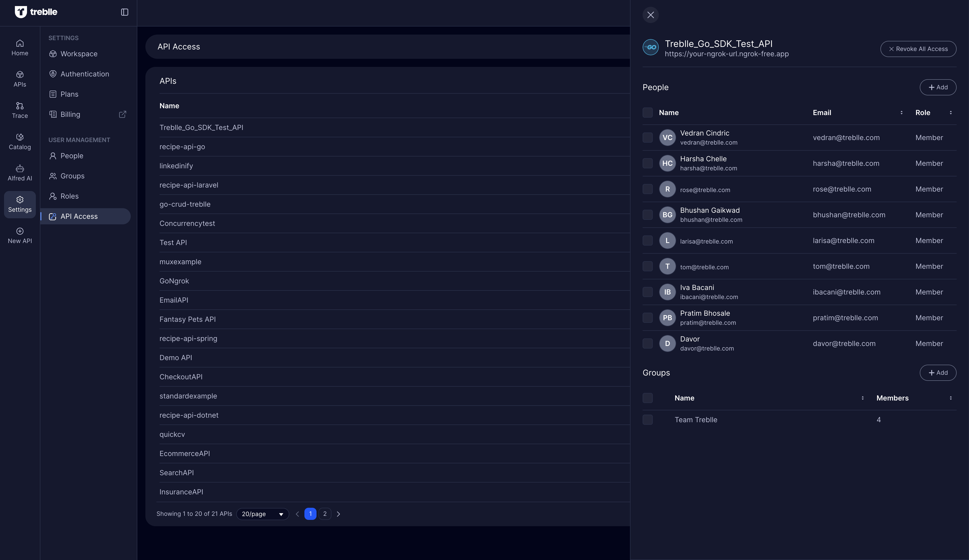This screenshot has height=560, width=969.
Task: Toggle select-all checkbox in People table
Action: pos(647,113)
